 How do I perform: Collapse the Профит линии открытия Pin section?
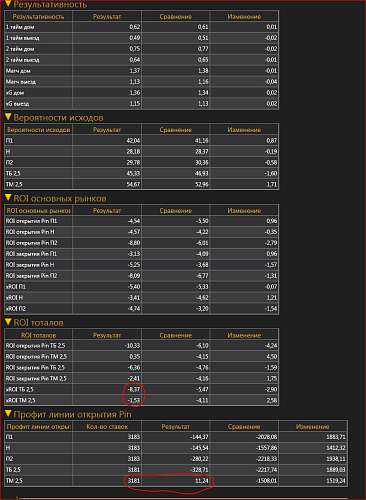(x=9, y=414)
